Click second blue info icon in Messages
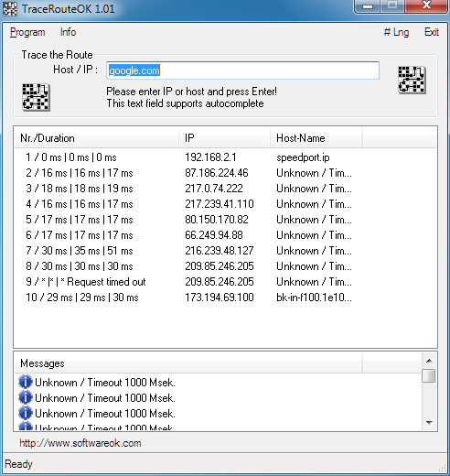The height and width of the screenshot is (476, 450). click(26, 397)
